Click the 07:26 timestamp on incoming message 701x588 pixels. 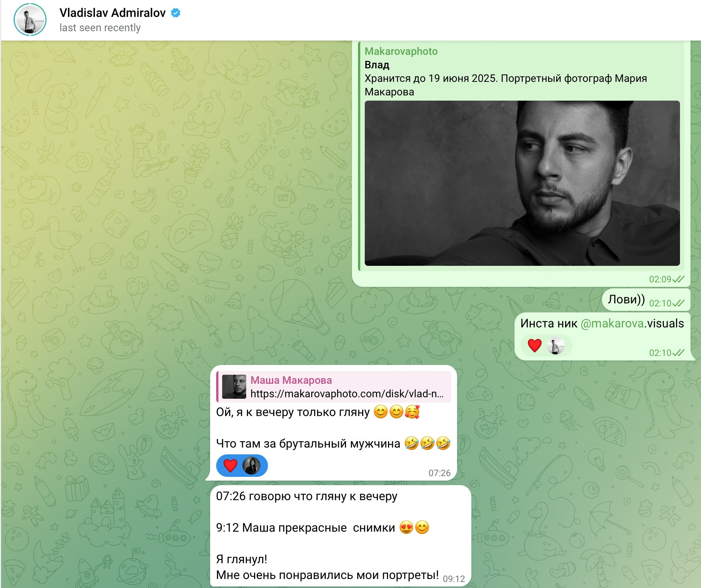[439, 473]
